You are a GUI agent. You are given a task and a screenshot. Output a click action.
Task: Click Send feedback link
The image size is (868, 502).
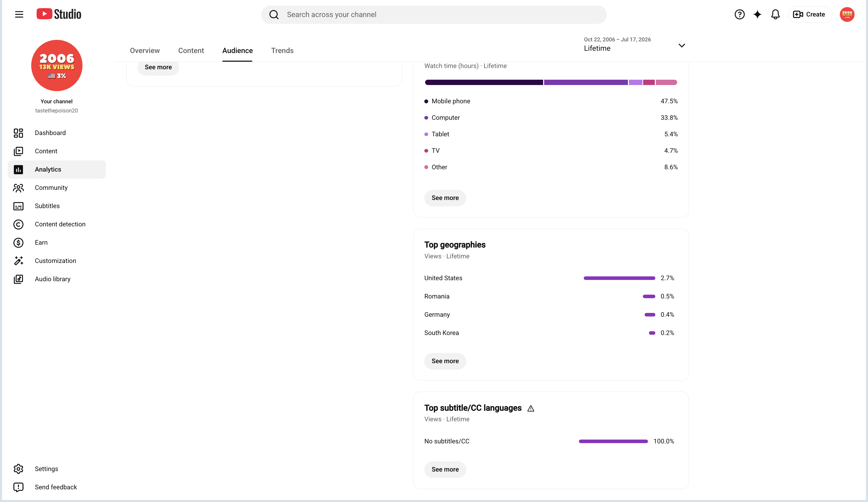click(x=57, y=487)
